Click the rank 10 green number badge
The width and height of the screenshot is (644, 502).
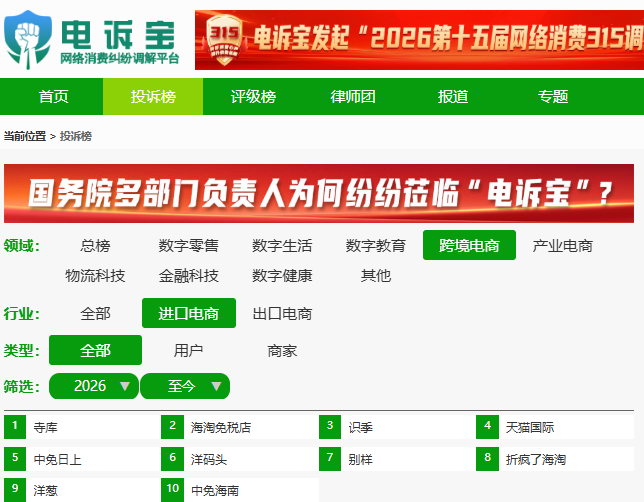click(x=172, y=490)
